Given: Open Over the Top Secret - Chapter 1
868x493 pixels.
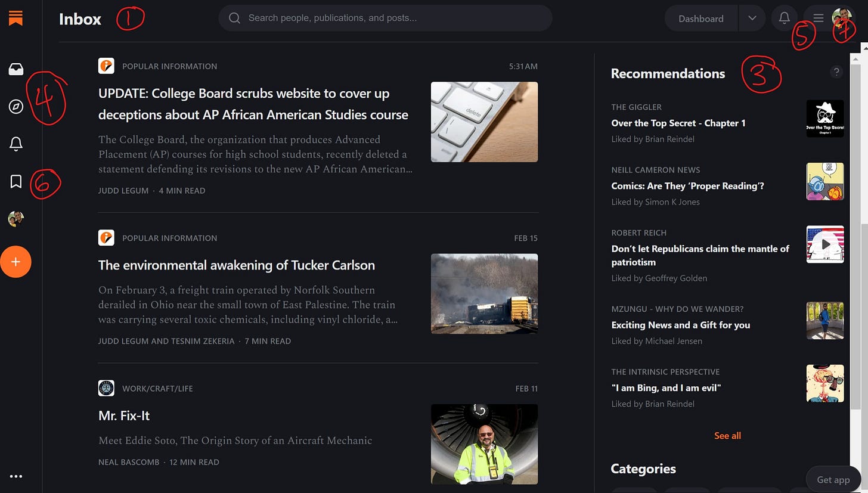Looking at the screenshot, I should click(678, 123).
